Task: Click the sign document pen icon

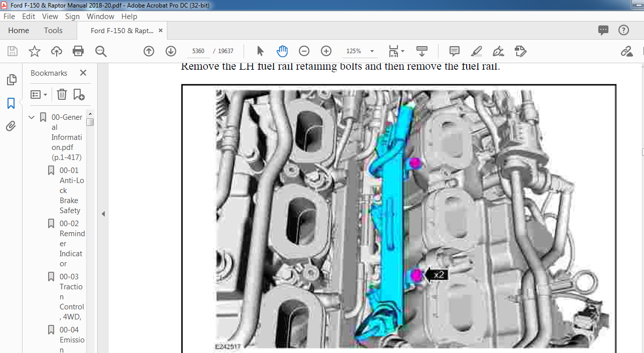Action: coord(498,51)
